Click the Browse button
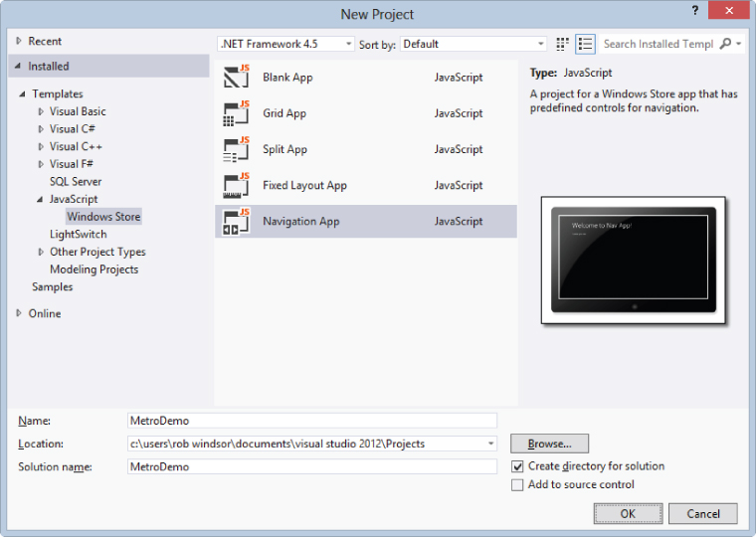 [549, 444]
